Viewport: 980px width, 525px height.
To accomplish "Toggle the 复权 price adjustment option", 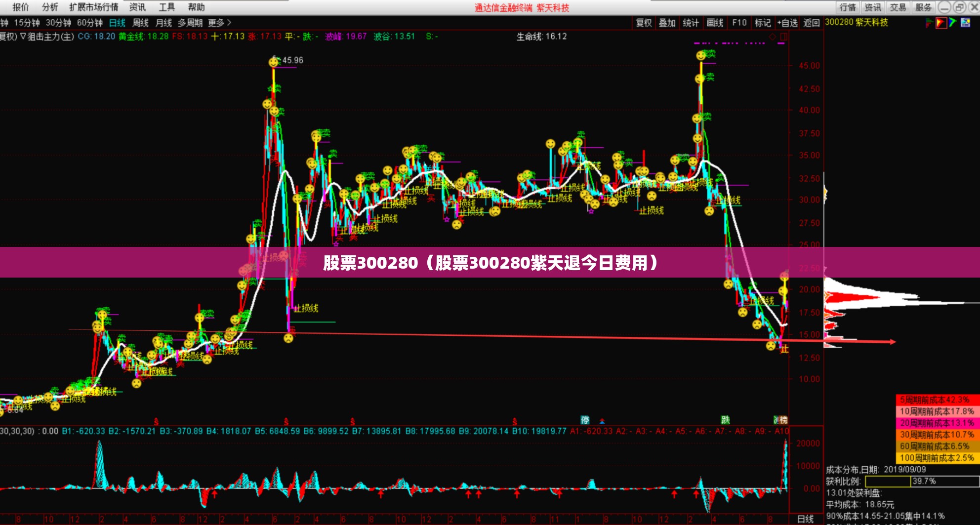I will (644, 23).
